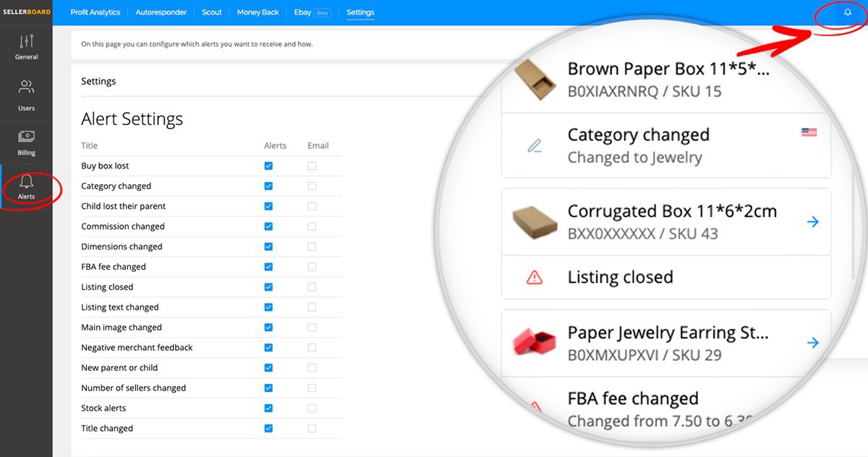Image resolution: width=868 pixels, height=457 pixels.
Task: Click the US flag on the Category changed alert
Action: click(808, 132)
